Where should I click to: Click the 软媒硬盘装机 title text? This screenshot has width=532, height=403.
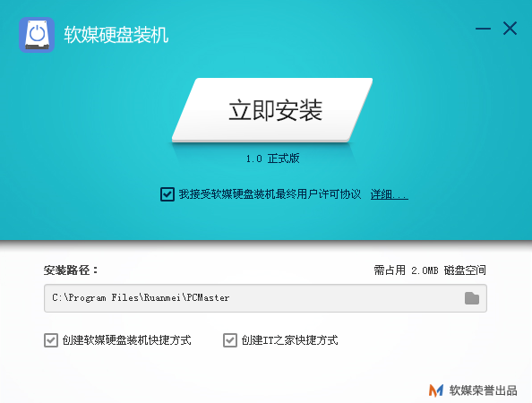(116, 35)
